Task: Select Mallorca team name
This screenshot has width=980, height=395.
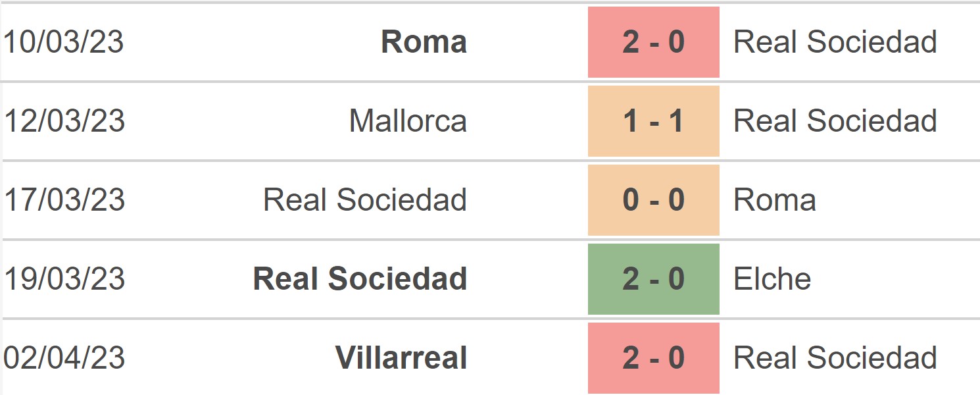Action: 408,121
